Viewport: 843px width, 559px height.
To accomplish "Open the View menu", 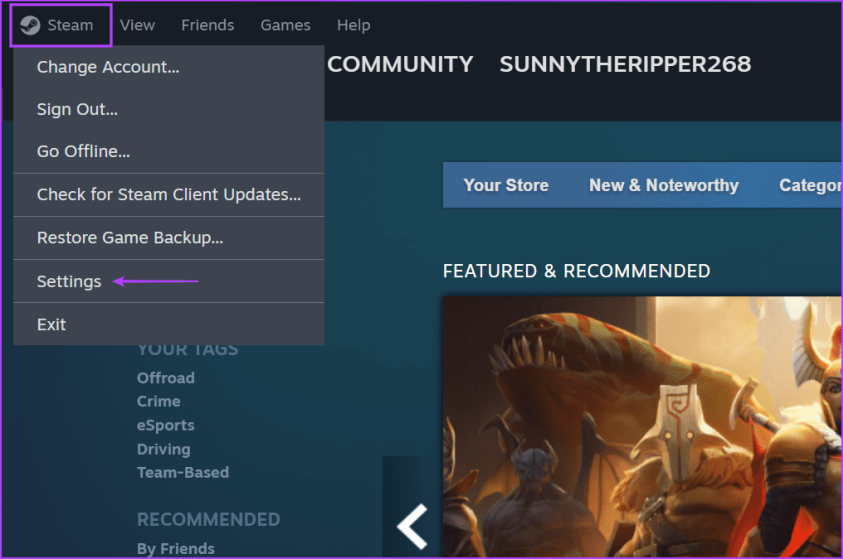I will coord(137,25).
